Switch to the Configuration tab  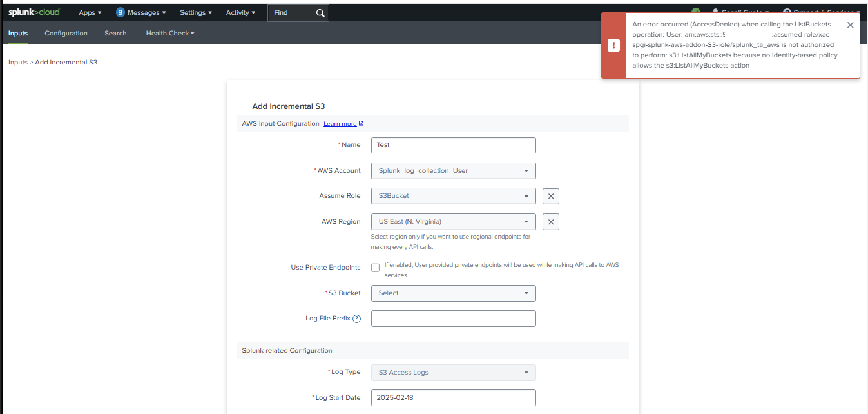[x=66, y=33]
